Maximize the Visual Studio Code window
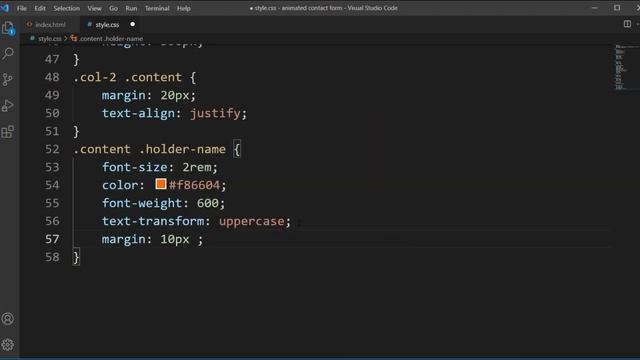 [x=617, y=8]
